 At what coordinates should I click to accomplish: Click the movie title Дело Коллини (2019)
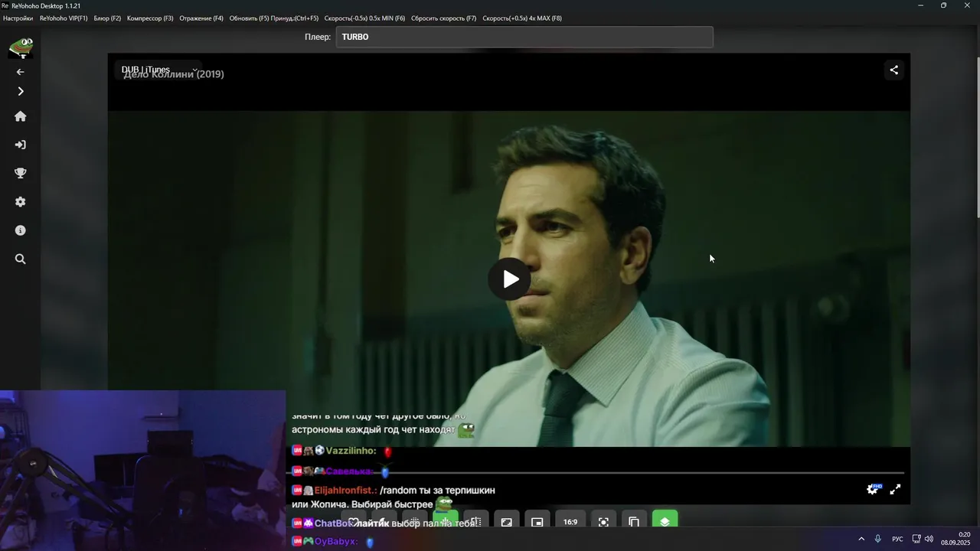174,74
